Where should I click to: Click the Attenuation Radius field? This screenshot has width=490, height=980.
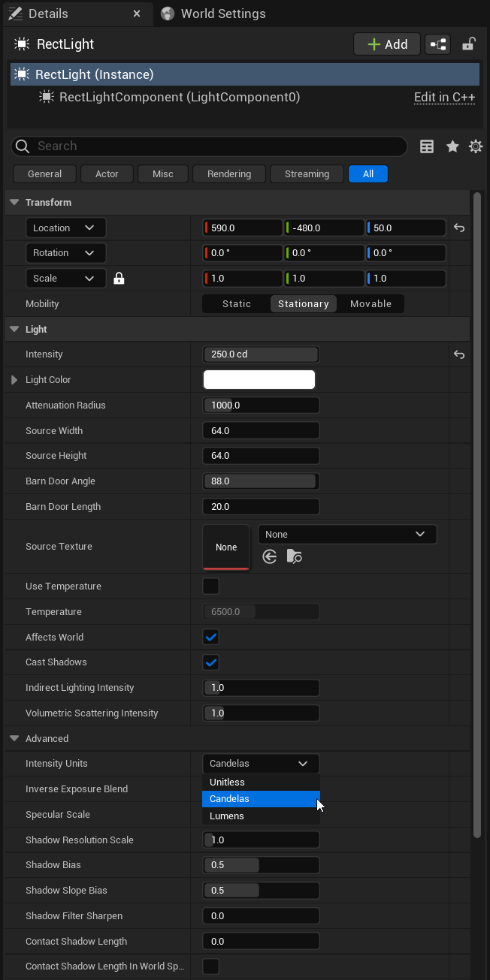[x=261, y=406]
